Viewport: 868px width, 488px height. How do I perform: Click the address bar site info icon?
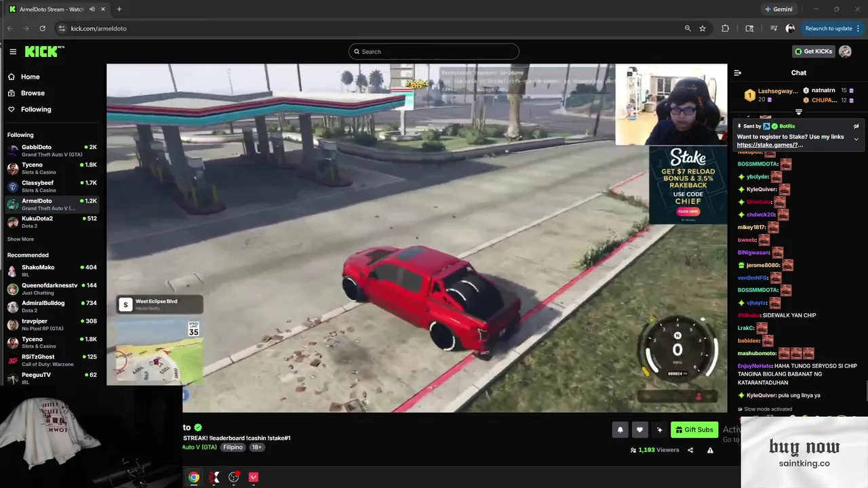click(62, 28)
